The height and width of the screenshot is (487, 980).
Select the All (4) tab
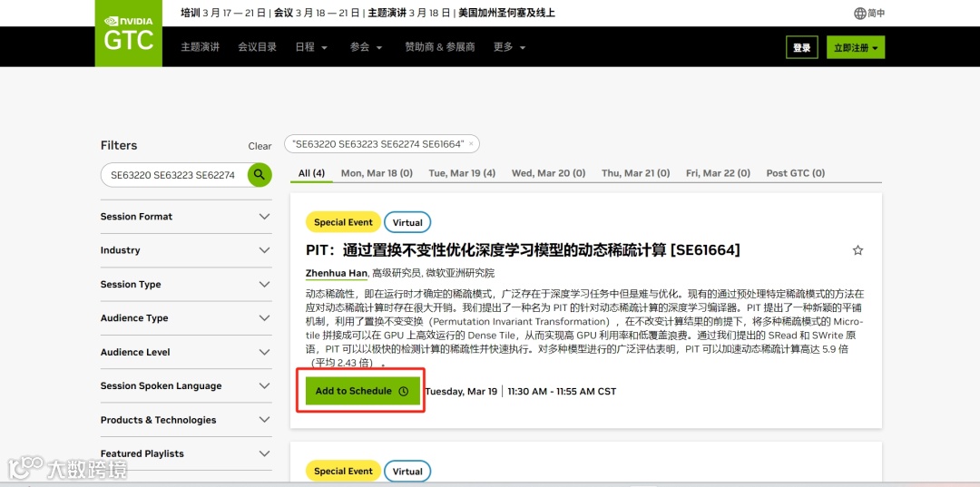click(311, 173)
